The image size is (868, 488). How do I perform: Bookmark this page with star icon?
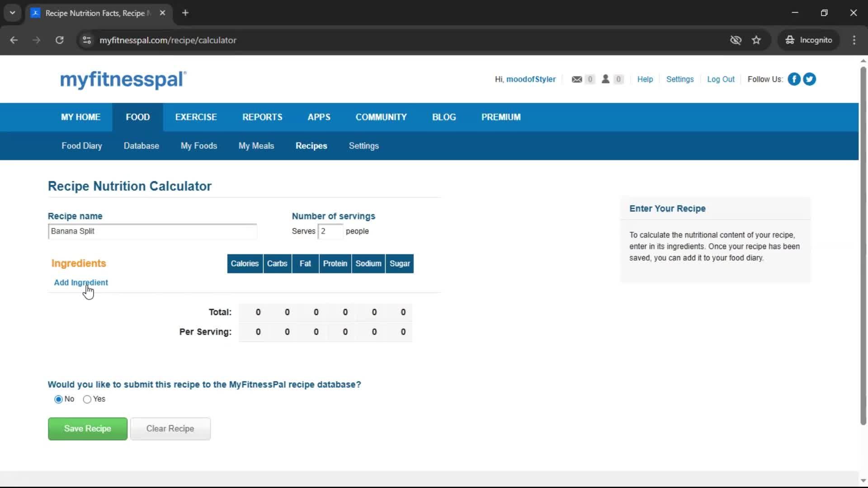(x=756, y=40)
